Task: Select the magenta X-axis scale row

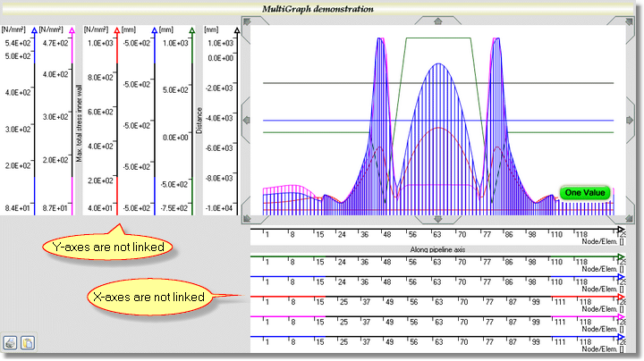Action: click(435, 317)
